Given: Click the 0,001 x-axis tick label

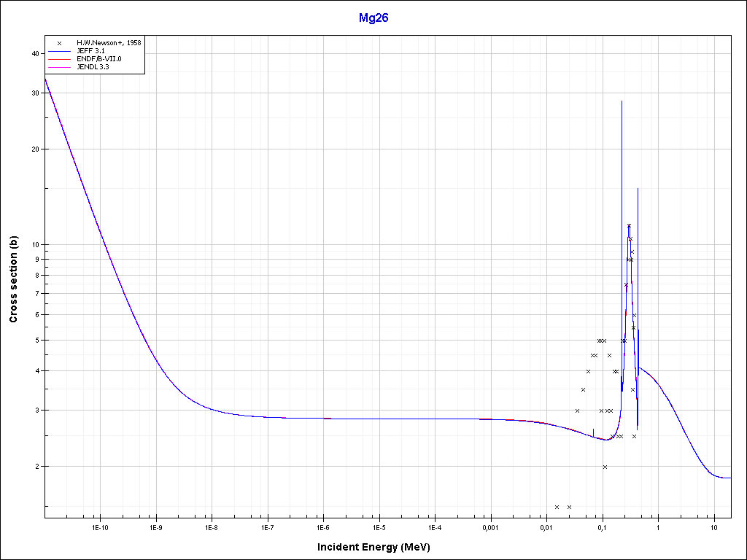Looking at the screenshot, I should coord(490,526).
